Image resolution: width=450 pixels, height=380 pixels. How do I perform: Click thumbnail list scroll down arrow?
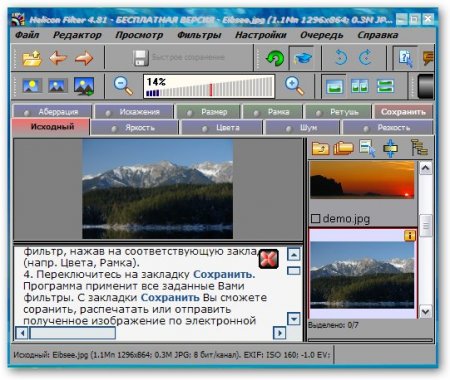(425, 312)
